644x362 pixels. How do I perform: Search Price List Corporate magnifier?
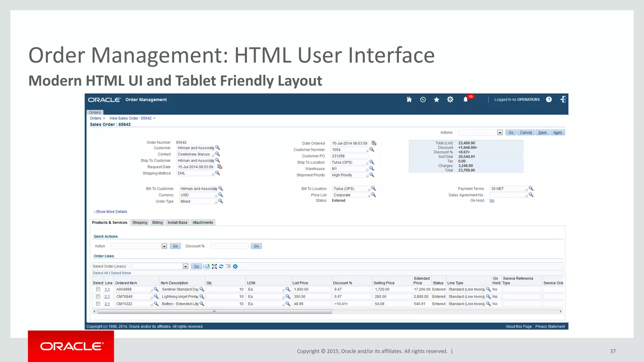(374, 195)
